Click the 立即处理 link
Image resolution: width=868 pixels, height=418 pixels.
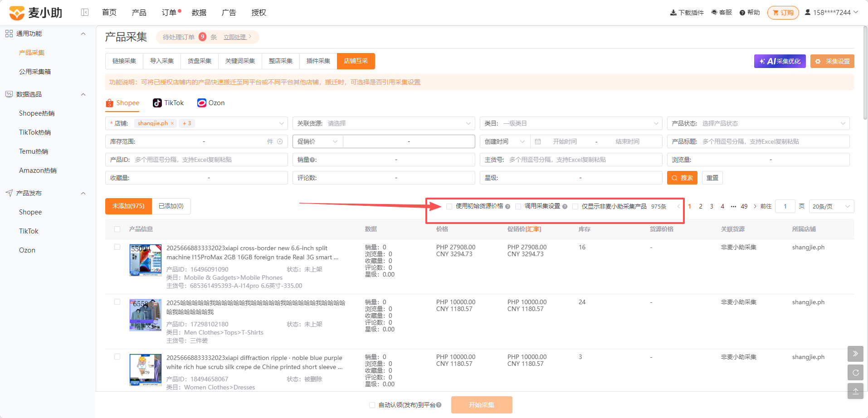point(235,37)
